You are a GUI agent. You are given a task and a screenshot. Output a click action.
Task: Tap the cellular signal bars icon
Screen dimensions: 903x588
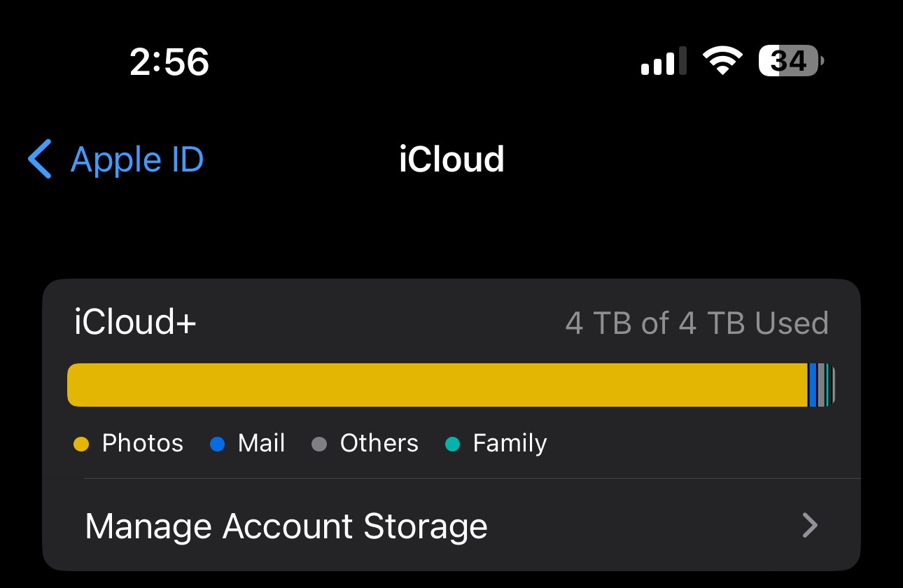tap(664, 62)
